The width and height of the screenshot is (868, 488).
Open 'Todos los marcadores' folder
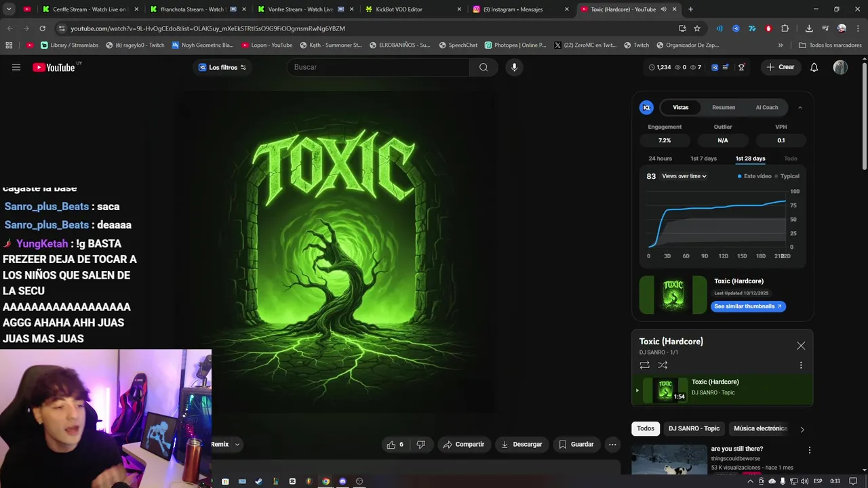(x=830, y=45)
